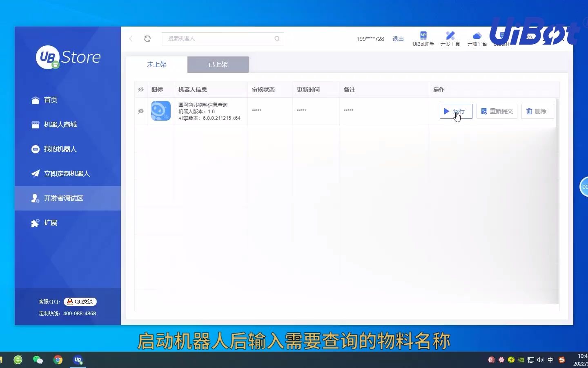Select 开发者调试区 in the sidebar

[x=68, y=198]
